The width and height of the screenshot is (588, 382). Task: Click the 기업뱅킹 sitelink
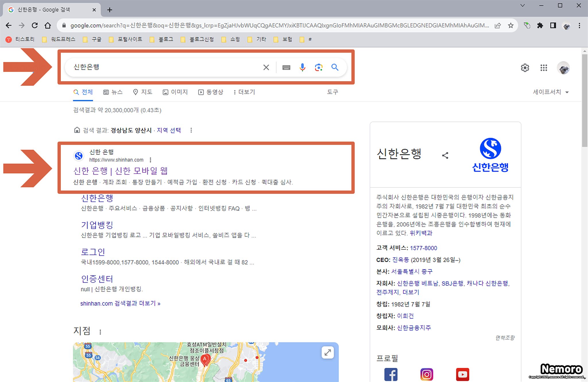97,225
